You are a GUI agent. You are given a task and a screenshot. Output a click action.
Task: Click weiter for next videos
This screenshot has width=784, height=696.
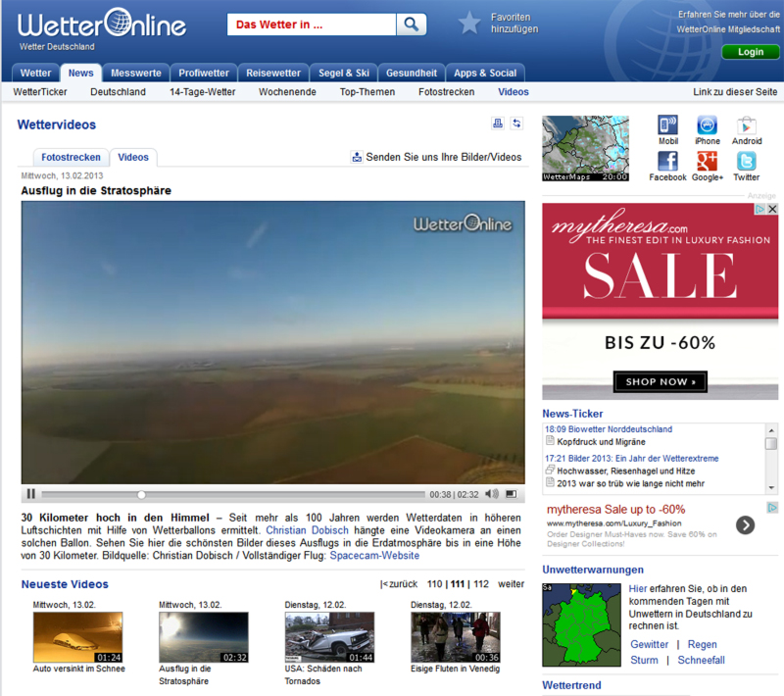(x=511, y=584)
